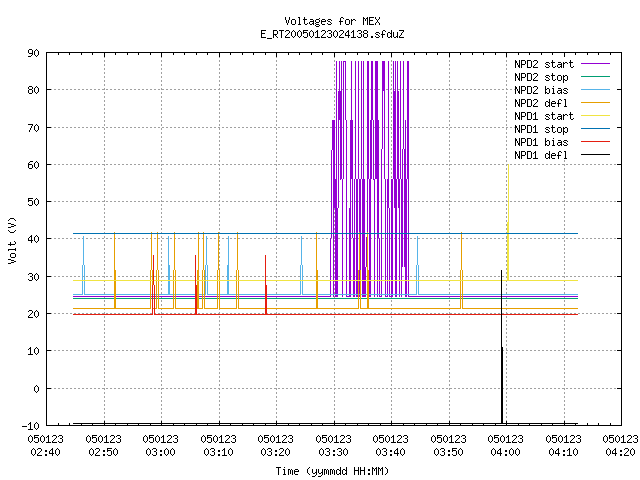This screenshot has height=480, width=640.
Task: Click the x-axis tick label 02:50
Action: (x=104, y=452)
